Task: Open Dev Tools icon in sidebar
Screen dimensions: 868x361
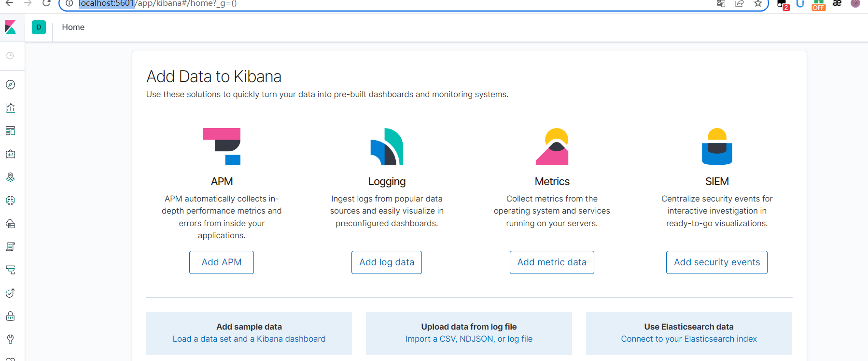Action: tap(10, 339)
